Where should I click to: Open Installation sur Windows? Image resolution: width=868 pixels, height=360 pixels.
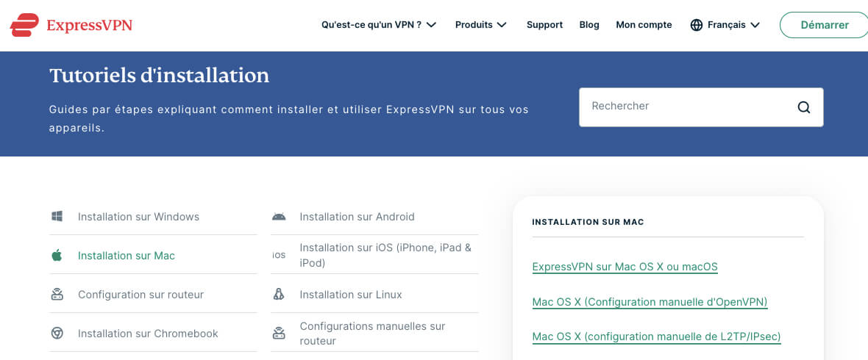click(138, 217)
